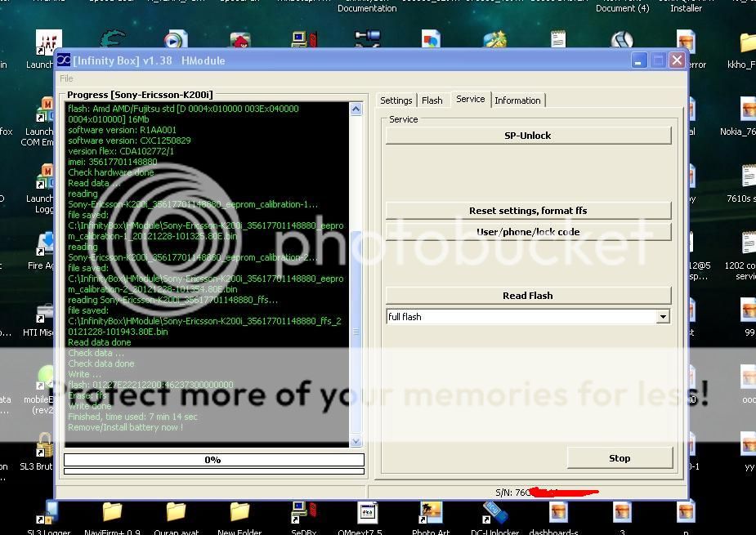Viewport: 756px width, 535px height.
Task: Launch the DC-Unlocker shortcut
Action: click(x=494, y=513)
